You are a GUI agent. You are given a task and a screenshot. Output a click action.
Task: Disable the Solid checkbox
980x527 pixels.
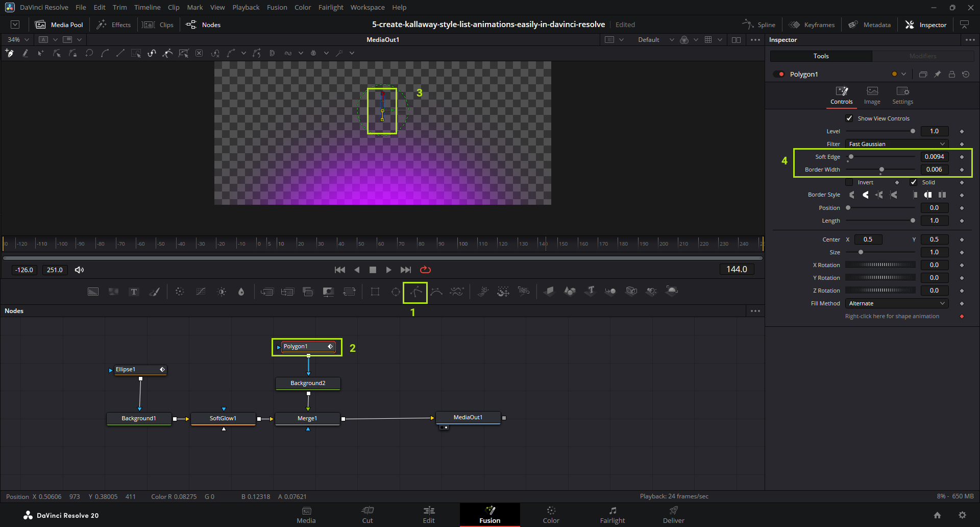click(914, 182)
